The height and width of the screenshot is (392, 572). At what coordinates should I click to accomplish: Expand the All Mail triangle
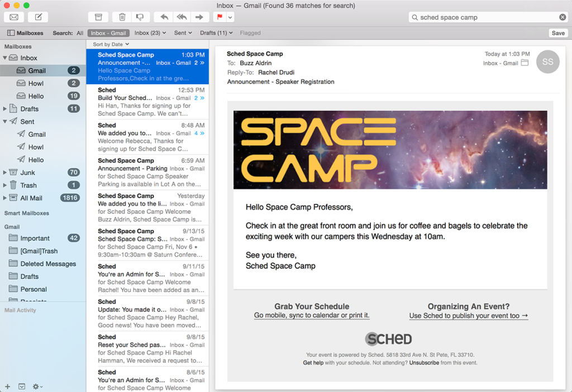4,198
